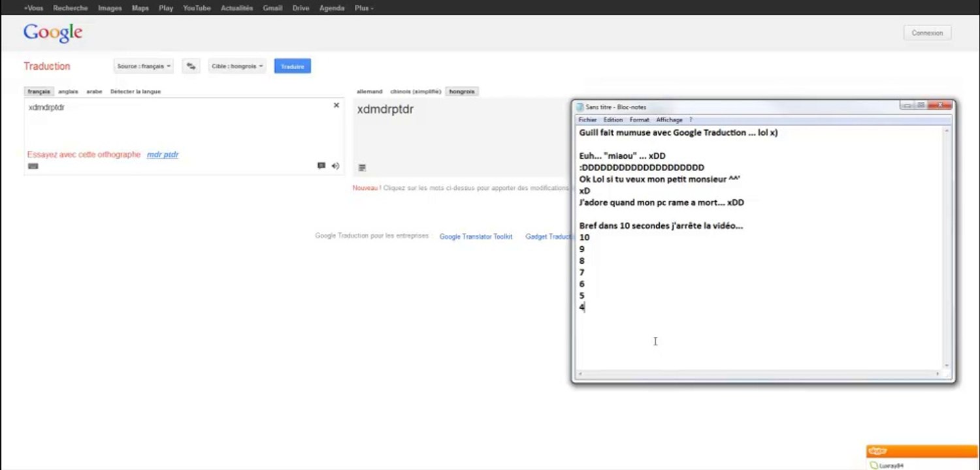The width and height of the screenshot is (980, 470).
Task: Open Affichage menu in Bloc-notes
Action: pyautogui.click(x=669, y=119)
